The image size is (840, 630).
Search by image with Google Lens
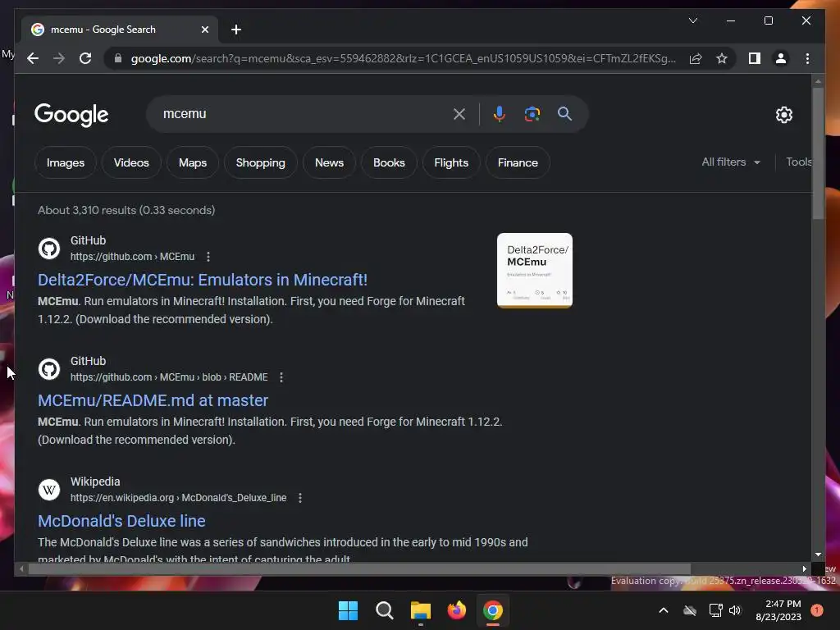click(532, 114)
